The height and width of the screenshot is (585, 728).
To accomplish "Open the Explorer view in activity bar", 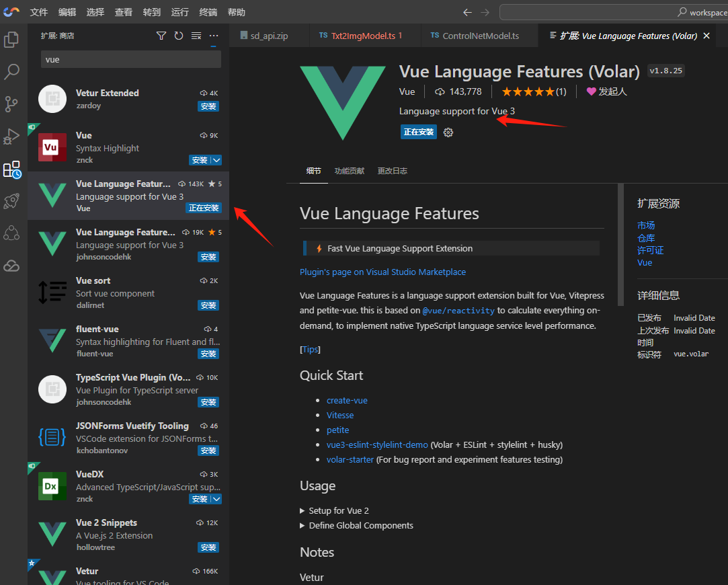I will (x=11, y=40).
